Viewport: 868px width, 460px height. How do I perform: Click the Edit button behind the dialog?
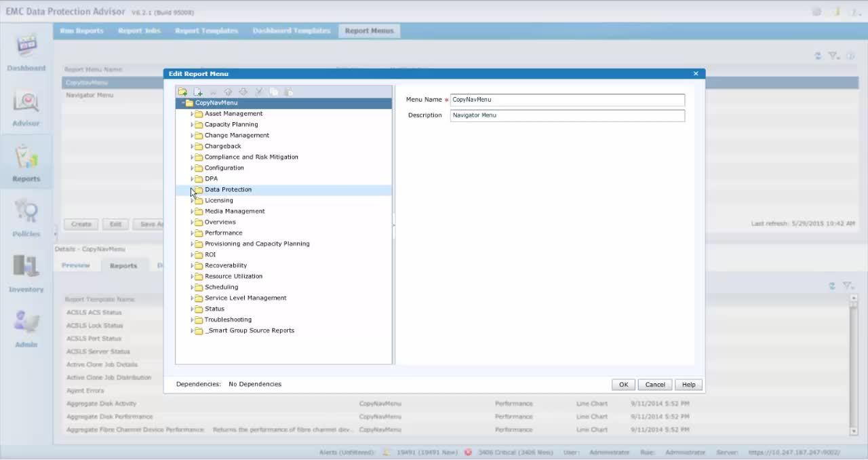pyautogui.click(x=116, y=224)
